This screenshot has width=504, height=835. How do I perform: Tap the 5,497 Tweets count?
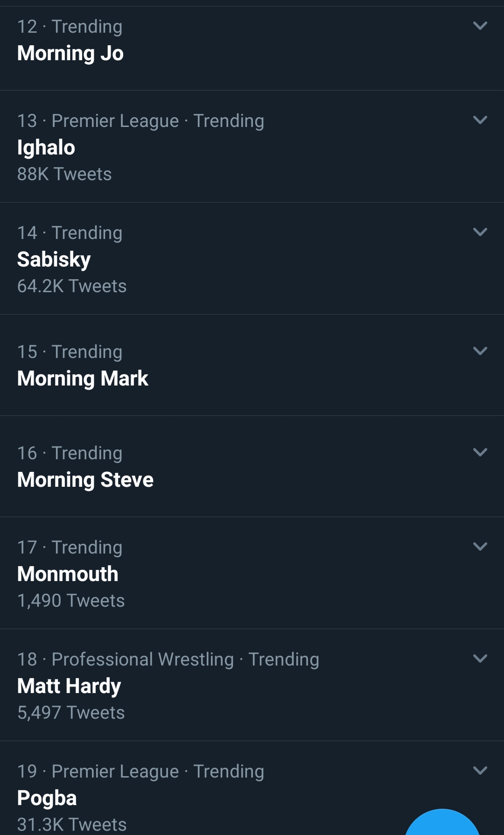[x=71, y=713]
